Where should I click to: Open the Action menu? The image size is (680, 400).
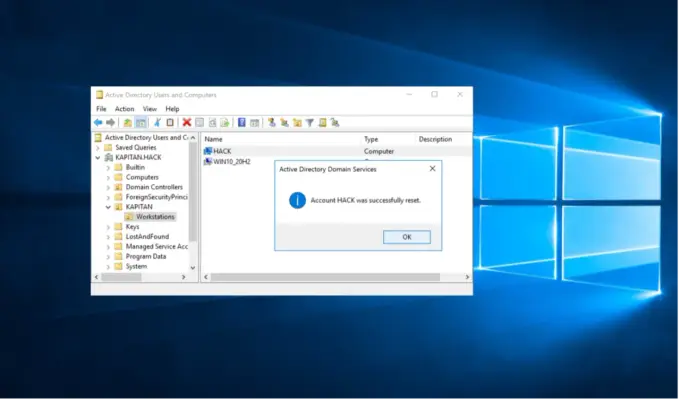click(124, 109)
